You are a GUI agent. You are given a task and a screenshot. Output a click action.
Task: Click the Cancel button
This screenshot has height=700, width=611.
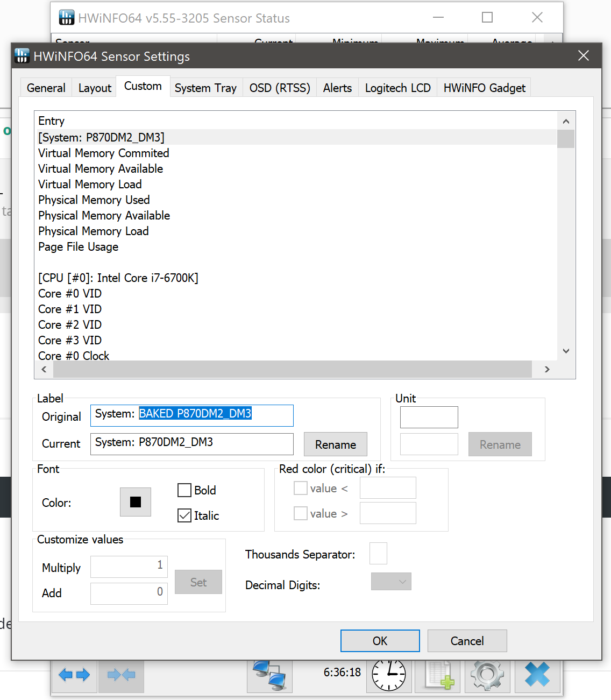[x=467, y=641]
